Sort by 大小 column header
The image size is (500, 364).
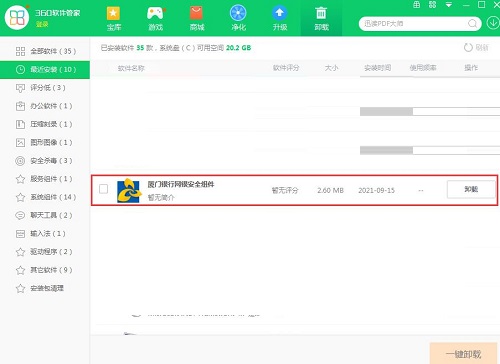[x=331, y=68]
